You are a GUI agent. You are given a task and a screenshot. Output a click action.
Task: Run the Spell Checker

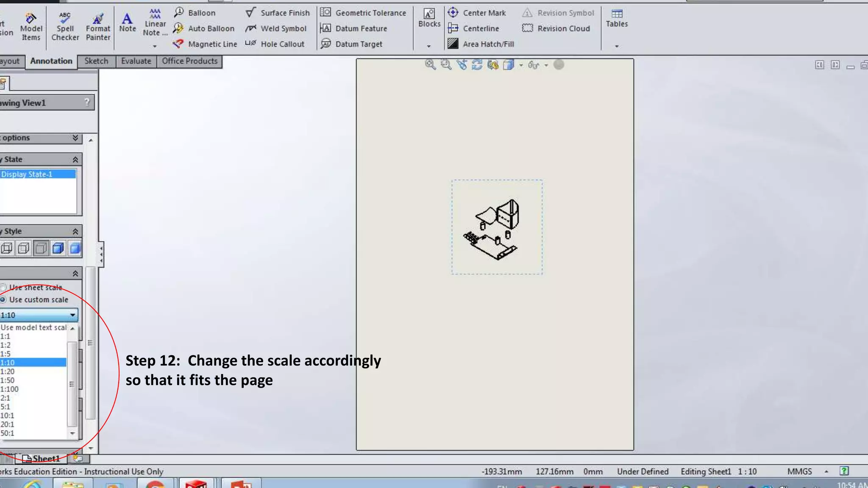click(65, 26)
